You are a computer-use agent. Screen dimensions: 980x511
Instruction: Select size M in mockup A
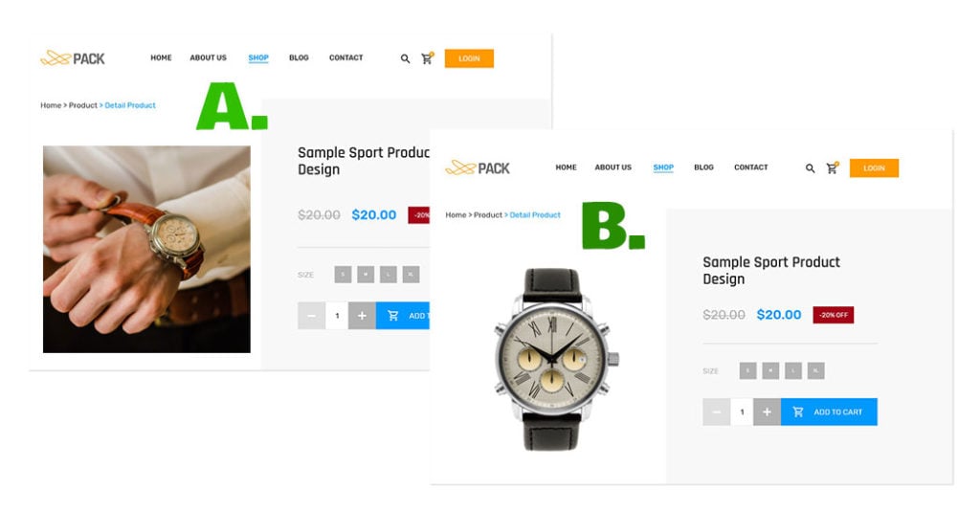point(366,275)
